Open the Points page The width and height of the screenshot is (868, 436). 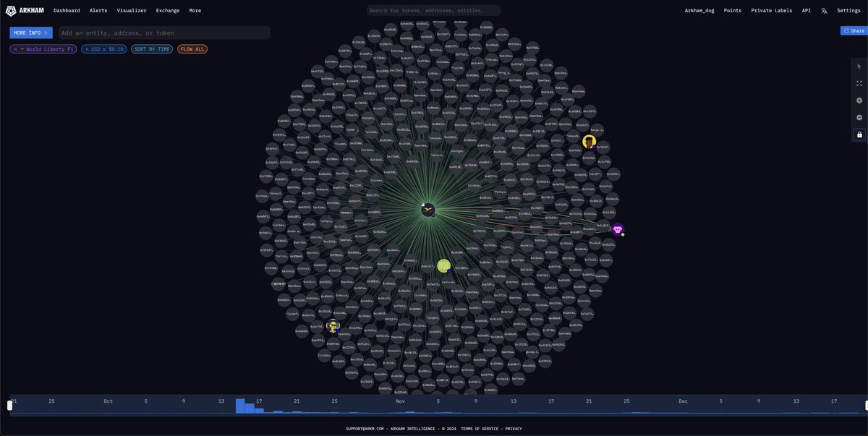pyautogui.click(x=733, y=11)
